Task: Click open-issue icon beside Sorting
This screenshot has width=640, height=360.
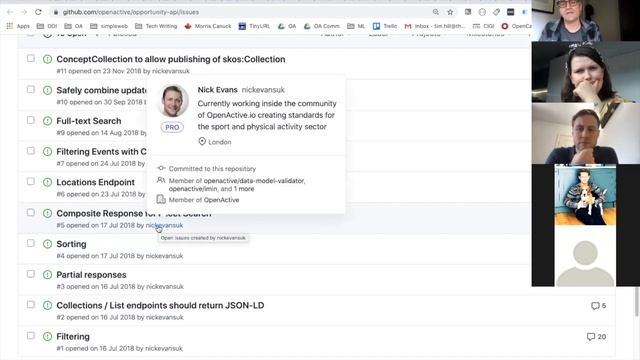Action: point(47,244)
